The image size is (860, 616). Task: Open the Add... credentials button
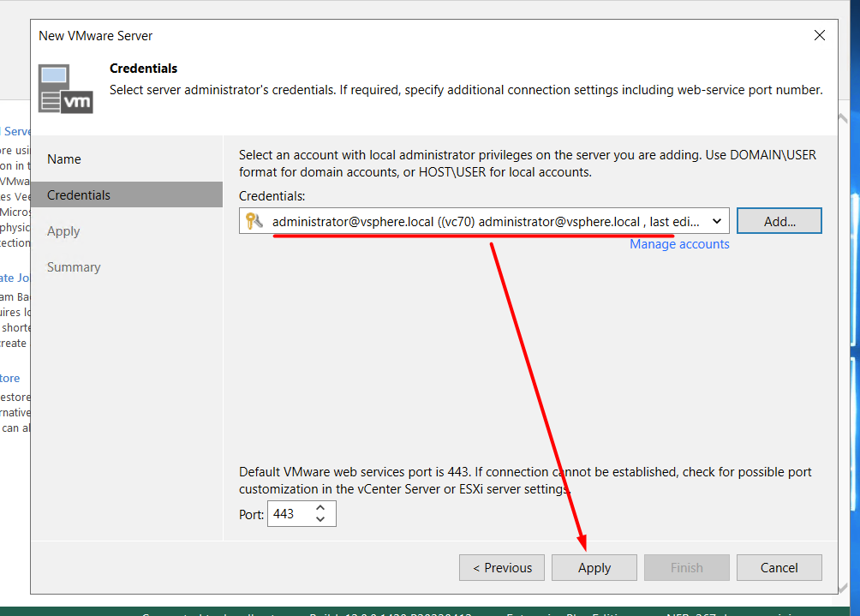tap(779, 221)
